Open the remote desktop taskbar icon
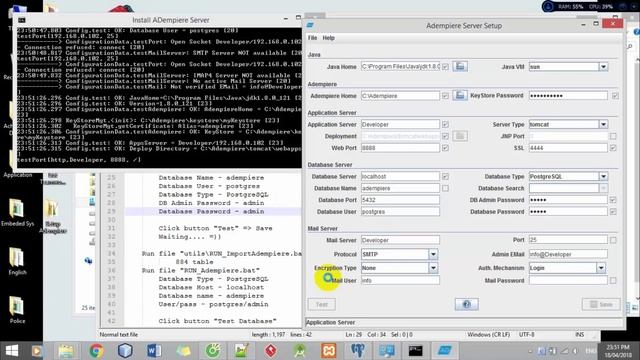The width and height of the screenshot is (640, 360). click(x=387, y=351)
